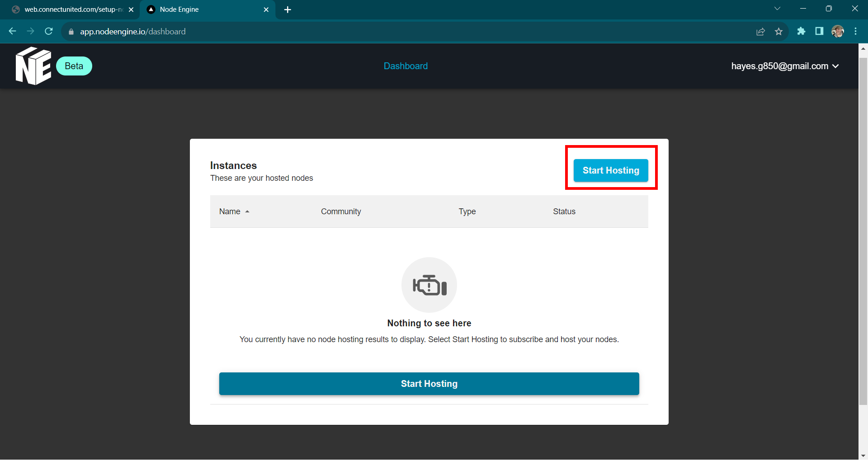
Task: Click the scrollbar up arrow
Action: [863, 48]
